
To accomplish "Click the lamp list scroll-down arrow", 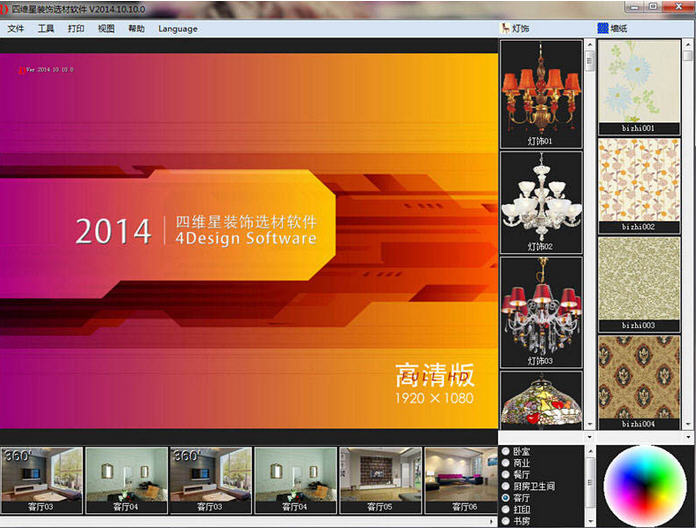I will [589, 424].
